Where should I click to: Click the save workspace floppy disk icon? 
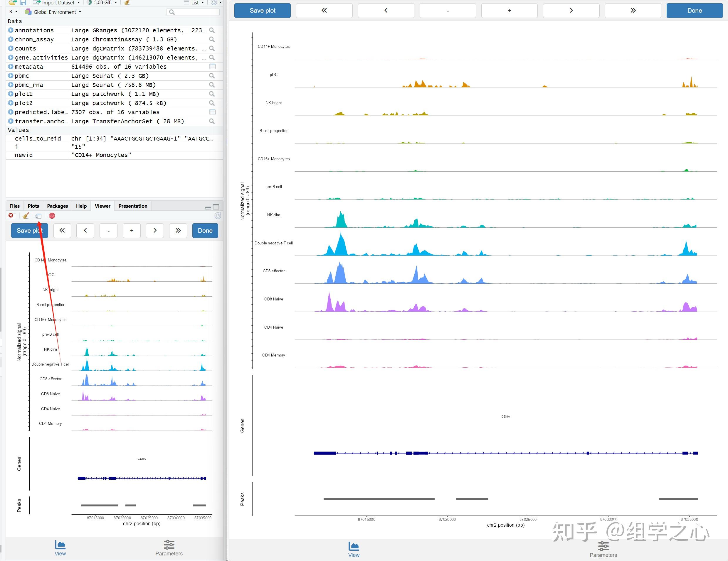23,3
